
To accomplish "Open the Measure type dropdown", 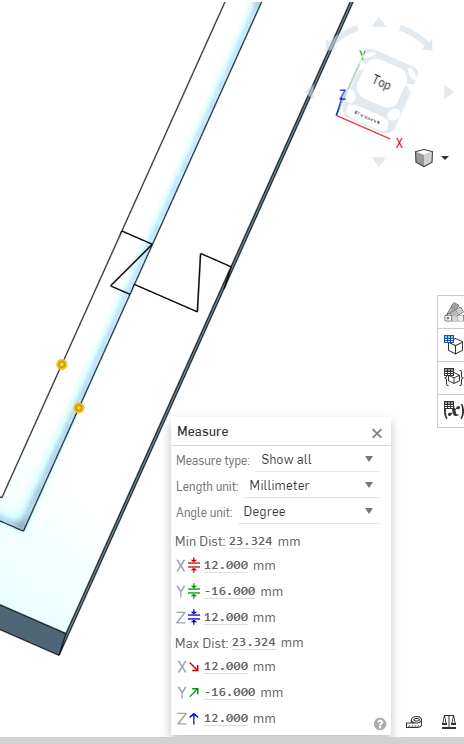I will (x=316, y=459).
